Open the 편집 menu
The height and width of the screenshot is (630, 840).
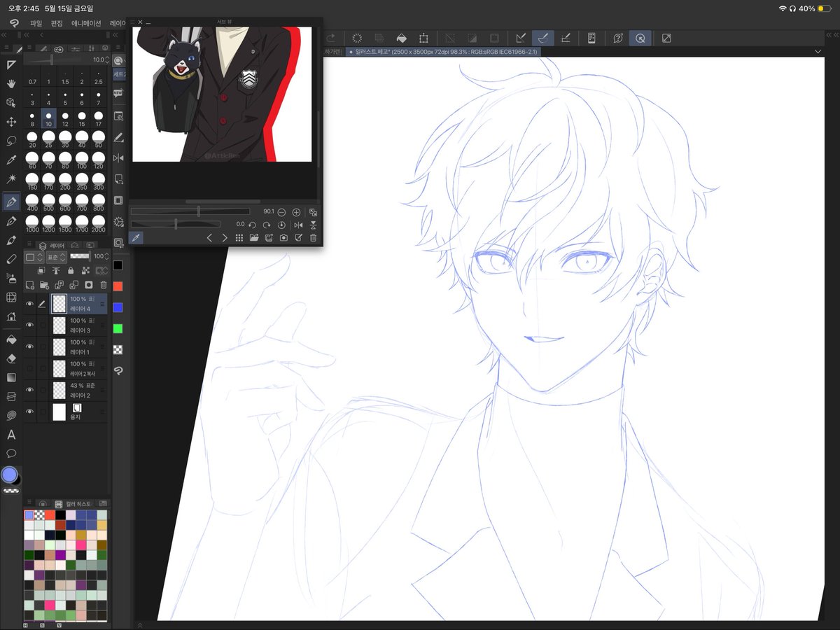click(57, 23)
